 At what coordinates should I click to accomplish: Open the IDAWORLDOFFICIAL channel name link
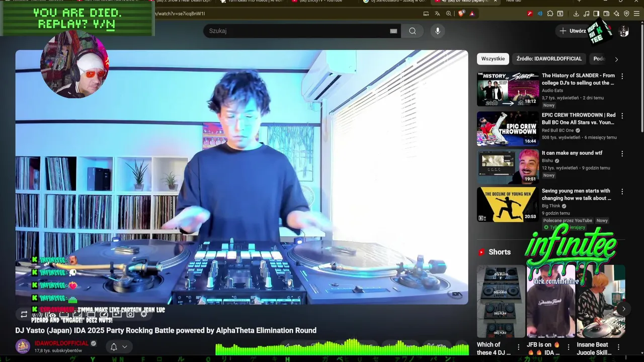click(x=61, y=343)
